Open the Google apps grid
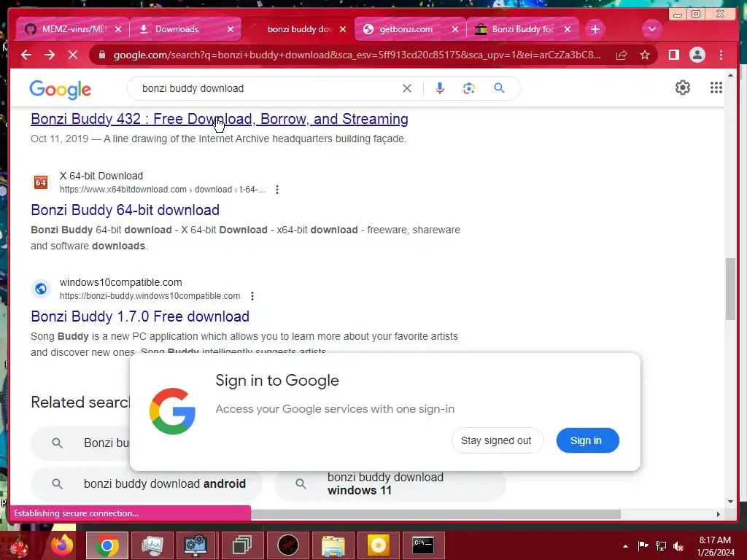This screenshot has height=560, width=747. (x=716, y=87)
